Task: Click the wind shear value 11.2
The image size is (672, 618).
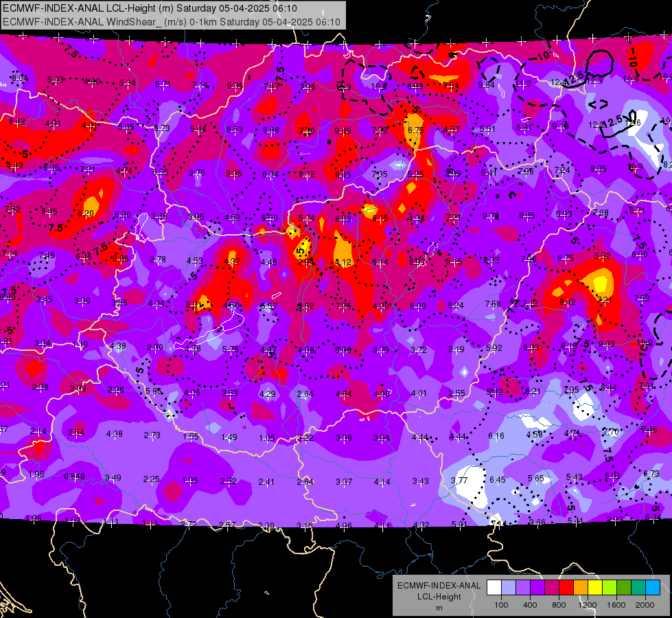Action: (x=523, y=84)
